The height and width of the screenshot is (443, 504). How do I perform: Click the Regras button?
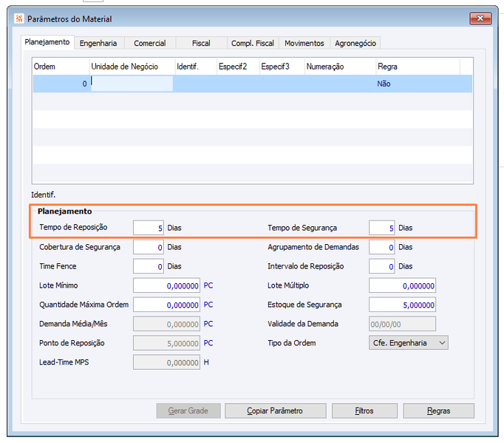coord(439,410)
